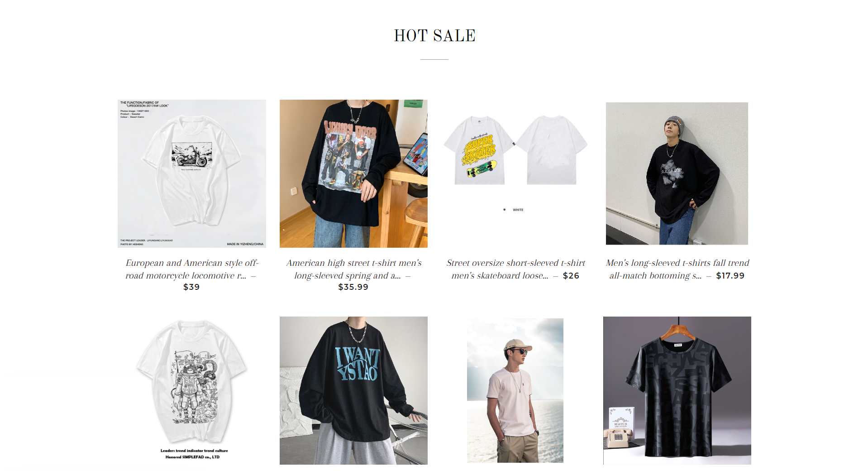Click the 'Leaders trend indicator' caption under astronaut shirt

pyautogui.click(x=194, y=451)
